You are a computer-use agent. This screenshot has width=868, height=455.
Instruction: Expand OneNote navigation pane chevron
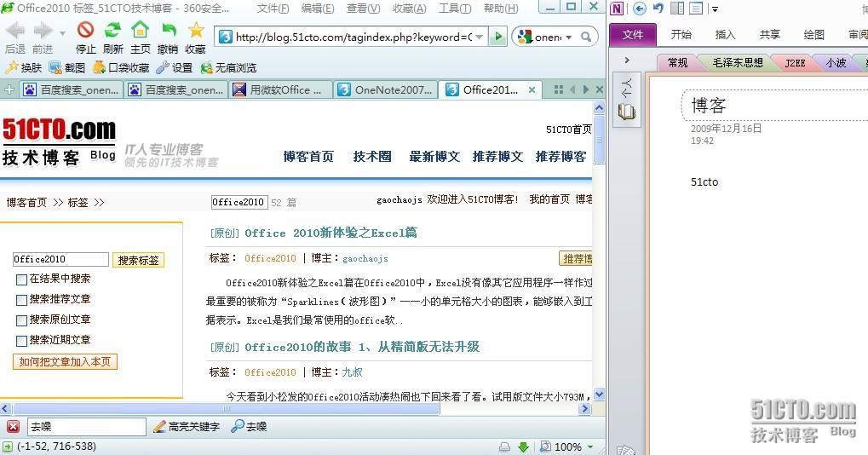point(627,60)
